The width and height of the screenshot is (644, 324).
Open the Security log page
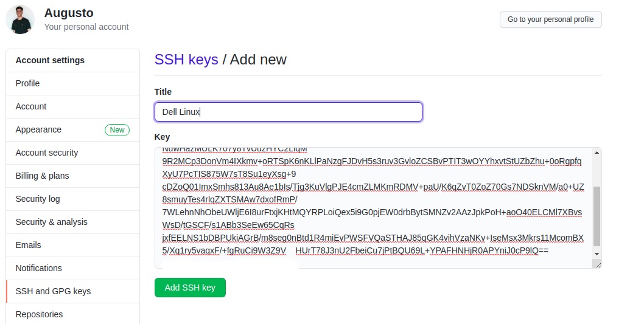pos(72,199)
